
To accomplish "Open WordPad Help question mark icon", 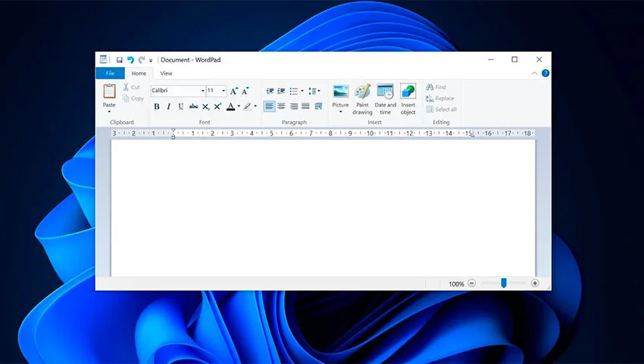I will (546, 74).
